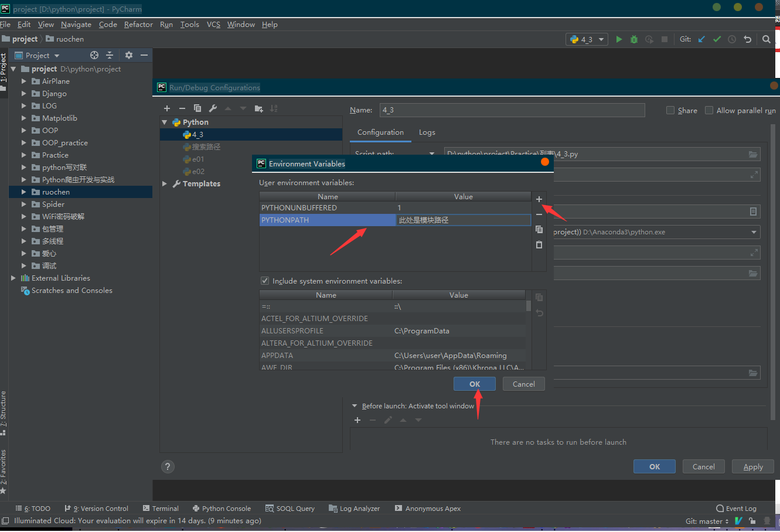Show Git history clock icon

(x=732, y=39)
